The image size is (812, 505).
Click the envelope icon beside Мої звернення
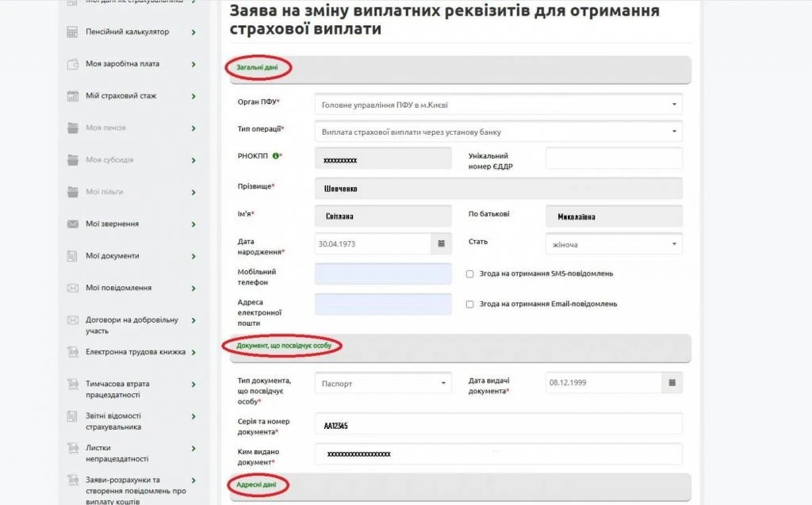pos(73,224)
